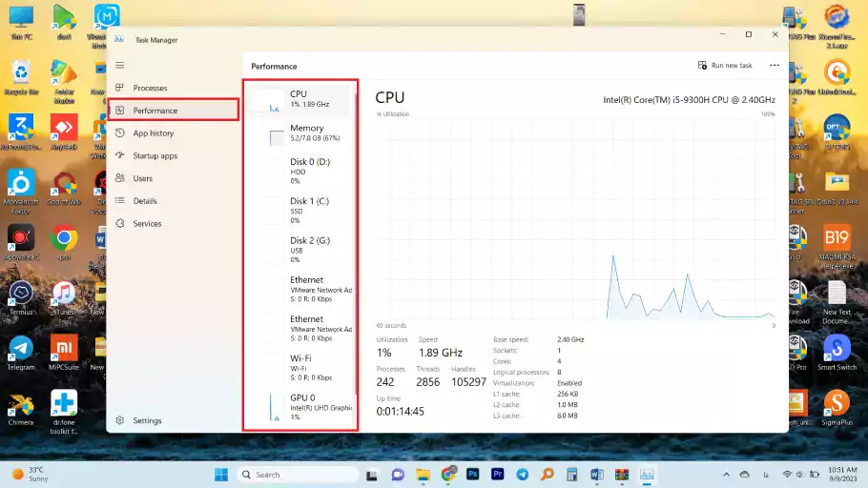Viewport: 868px width, 488px height.
Task: Click Run new task button
Action: 725,66
